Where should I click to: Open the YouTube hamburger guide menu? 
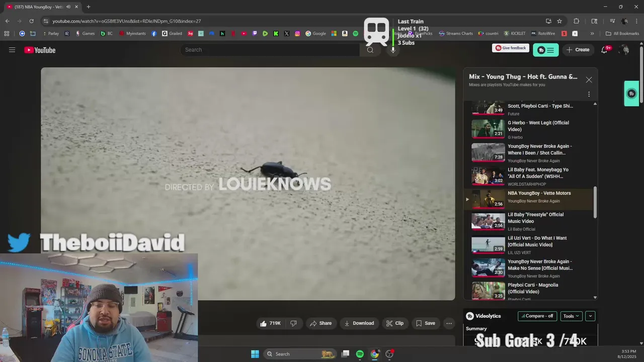(12, 50)
